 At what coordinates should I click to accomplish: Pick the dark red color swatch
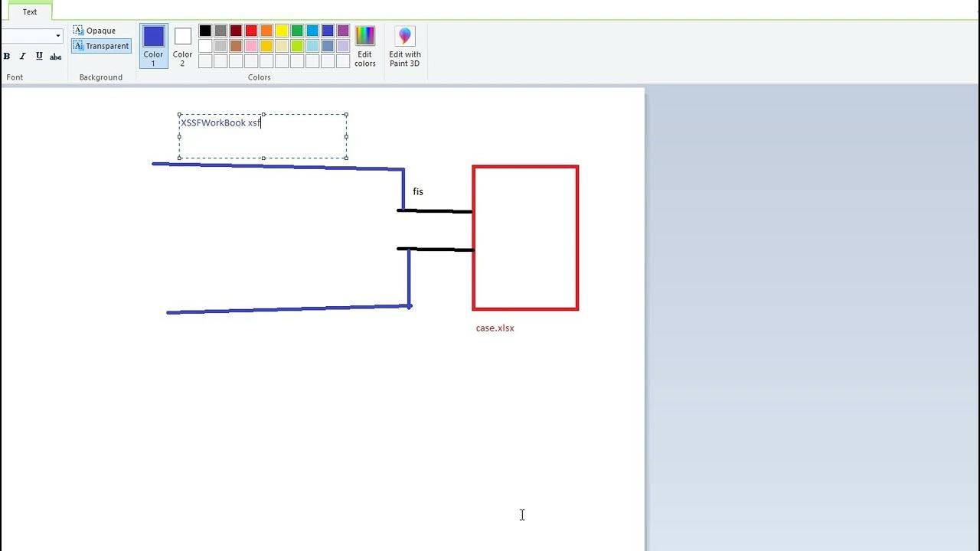[x=236, y=31]
